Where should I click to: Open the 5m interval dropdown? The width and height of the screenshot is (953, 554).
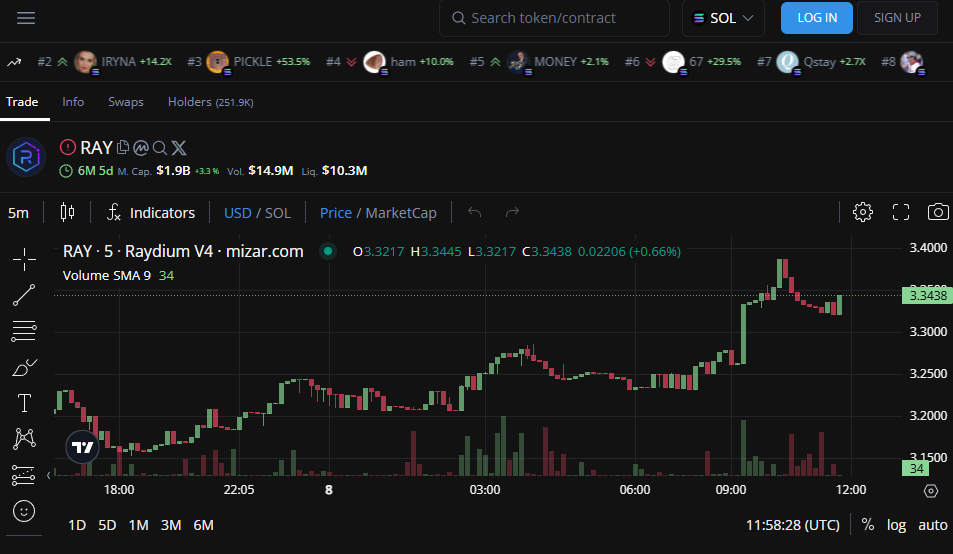18,213
